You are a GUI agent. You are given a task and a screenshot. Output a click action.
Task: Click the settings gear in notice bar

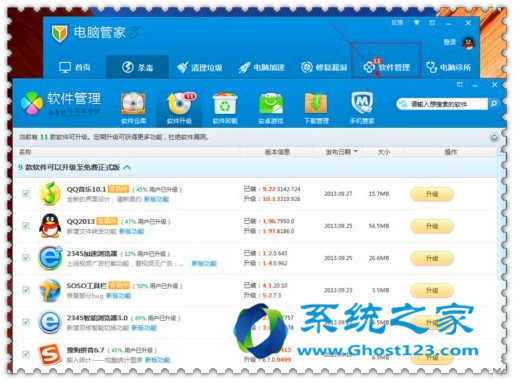click(494, 137)
